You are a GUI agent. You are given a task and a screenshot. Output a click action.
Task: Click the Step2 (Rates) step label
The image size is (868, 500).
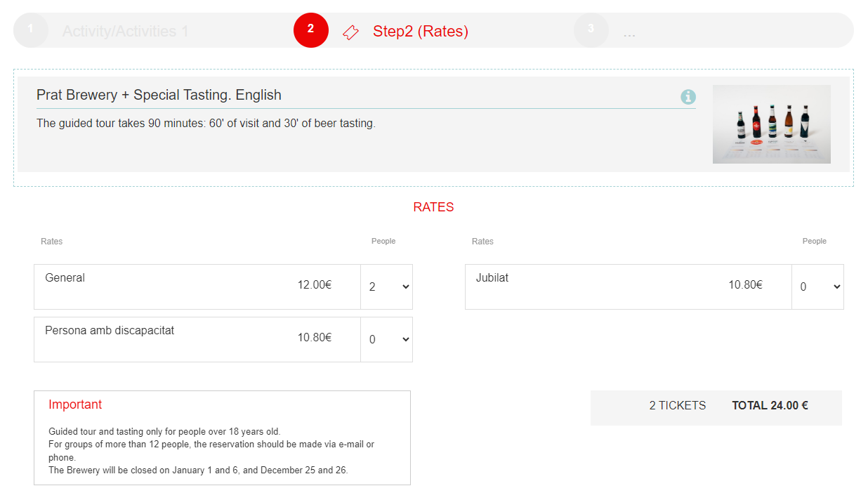tap(421, 32)
